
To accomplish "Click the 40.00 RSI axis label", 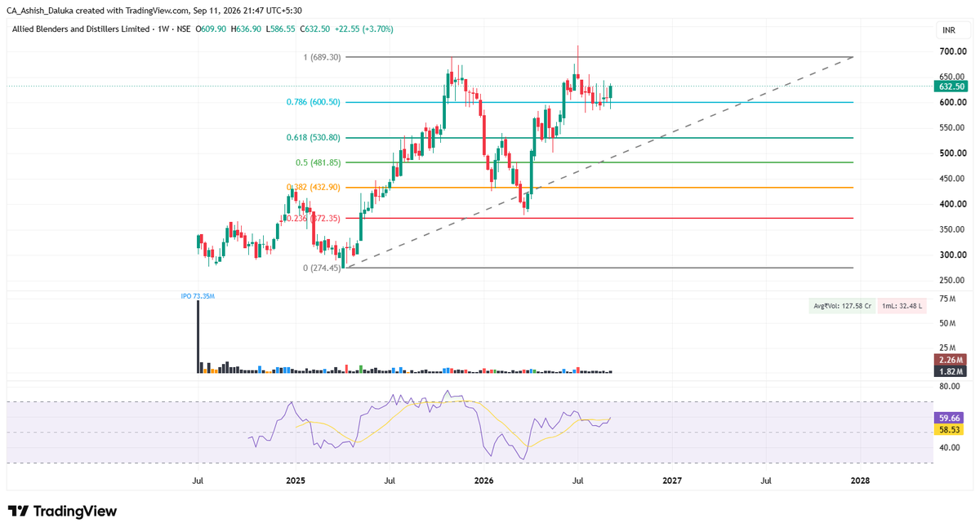I will tap(949, 447).
